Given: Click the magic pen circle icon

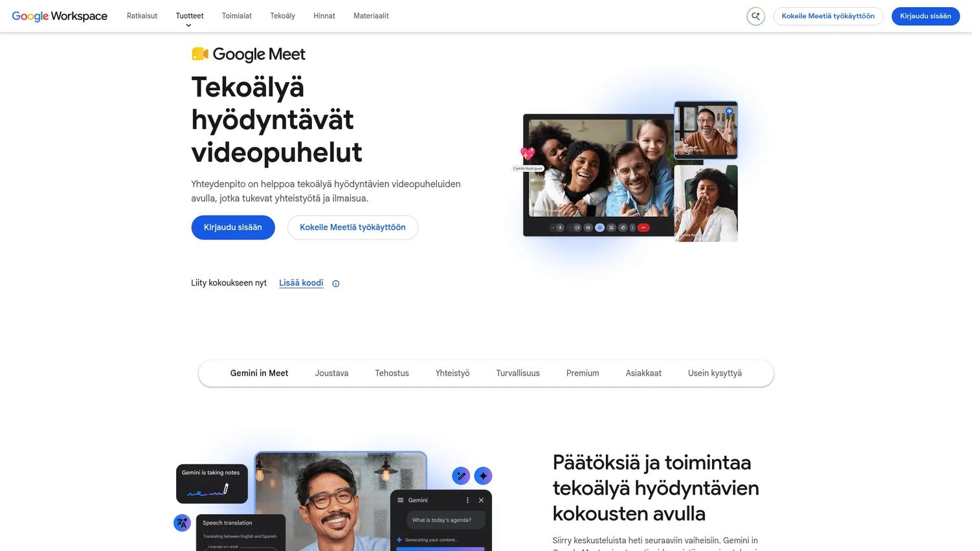Looking at the screenshot, I should point(461,476).
